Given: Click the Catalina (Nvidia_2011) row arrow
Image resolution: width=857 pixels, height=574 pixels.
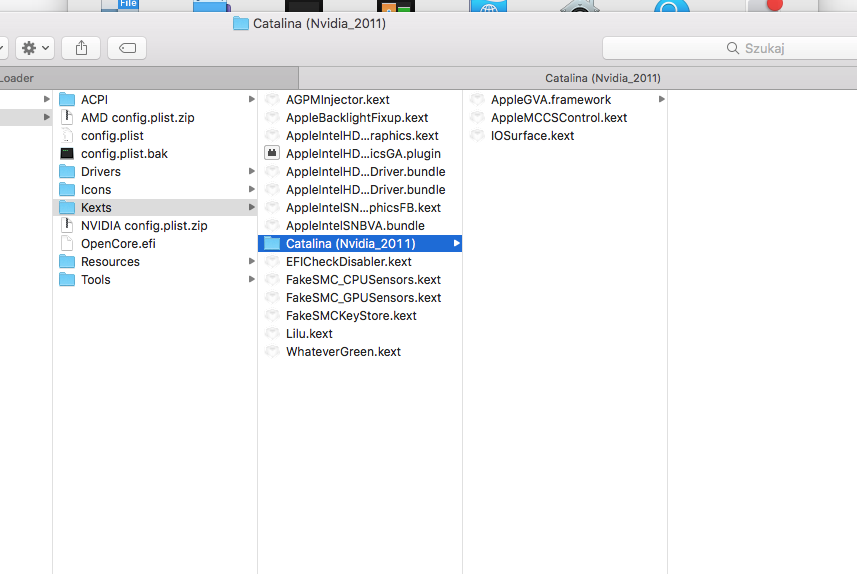Looking at the screenshot, I should (x=456, y=244).
